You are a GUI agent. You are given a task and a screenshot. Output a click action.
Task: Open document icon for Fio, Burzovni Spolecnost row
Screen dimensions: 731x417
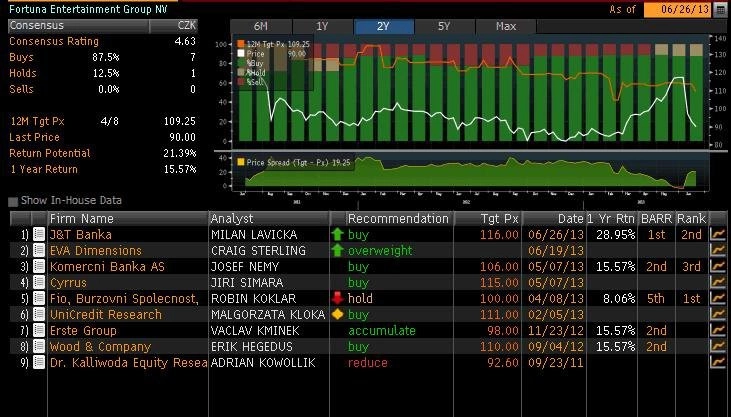pos(39,299)
